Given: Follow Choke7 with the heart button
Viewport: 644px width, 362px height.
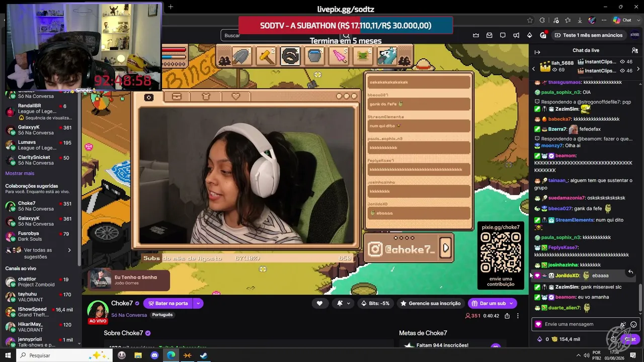Looking at the screenshot, I should tap(319, 303).
